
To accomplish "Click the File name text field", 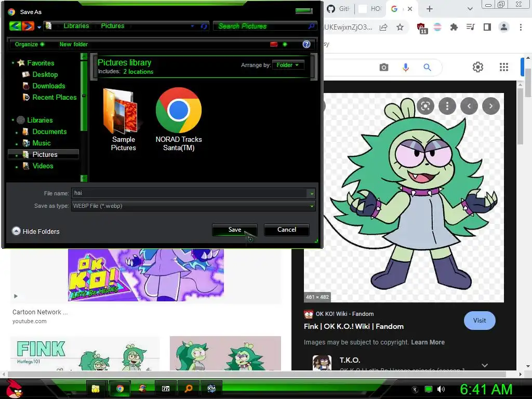I will coord(189,193).
